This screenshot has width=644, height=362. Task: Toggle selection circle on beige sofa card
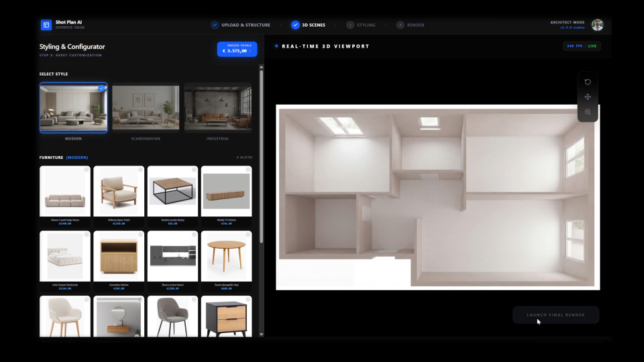point(87,170)
